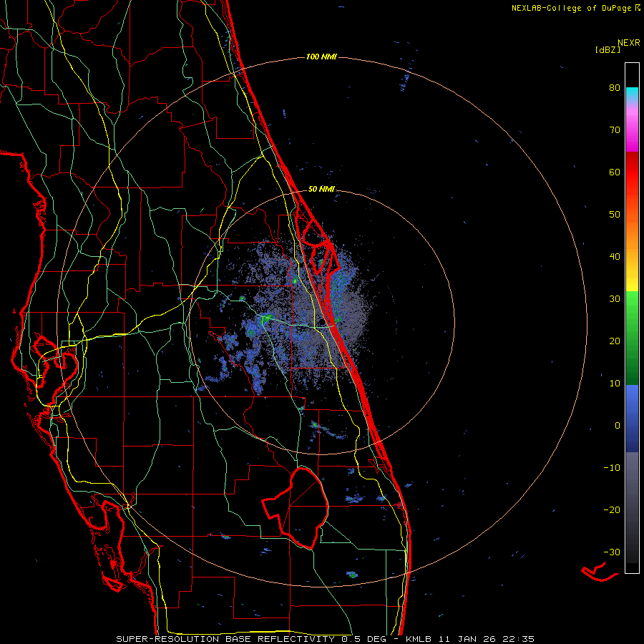Select the -20 value on the dBZ scale
Viewport: 644px width, 644px height.
pos(612,510)
